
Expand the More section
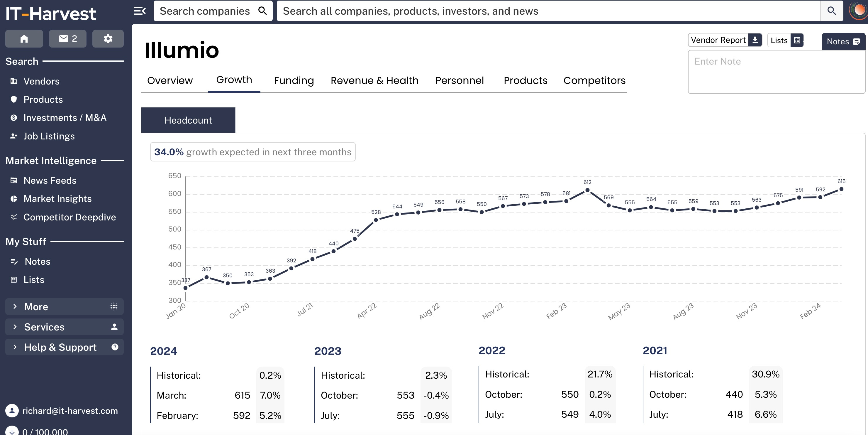[x=64, y=306]
